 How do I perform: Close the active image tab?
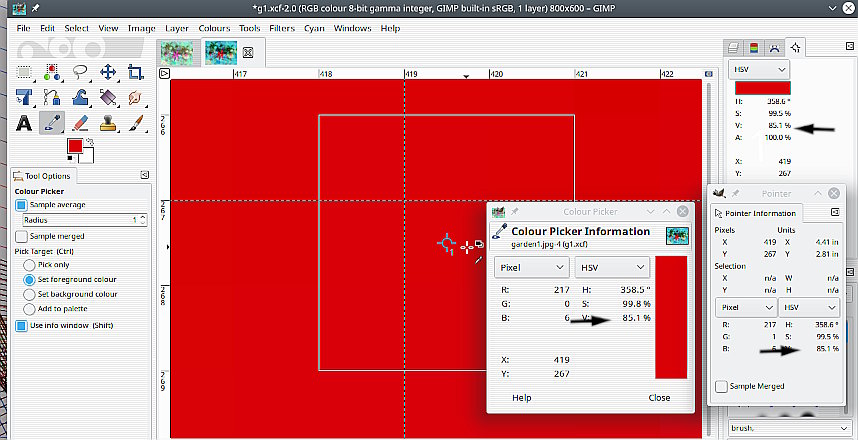[248, 53]
